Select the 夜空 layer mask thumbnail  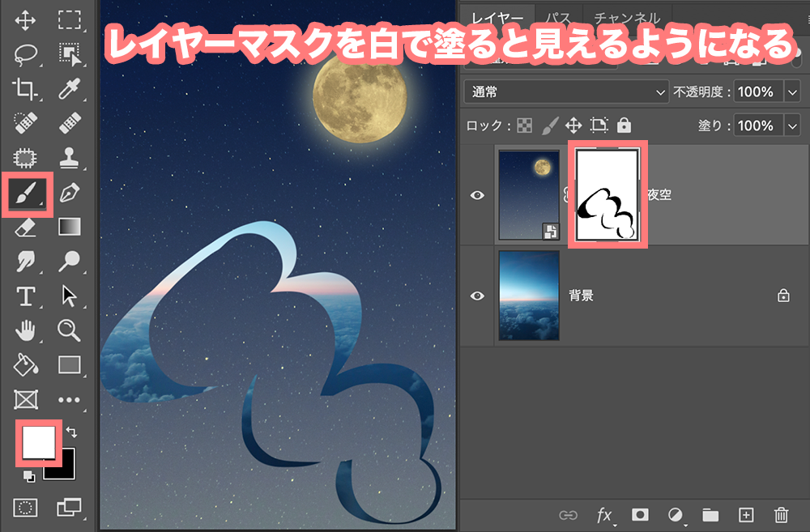[x=607, y=194]
